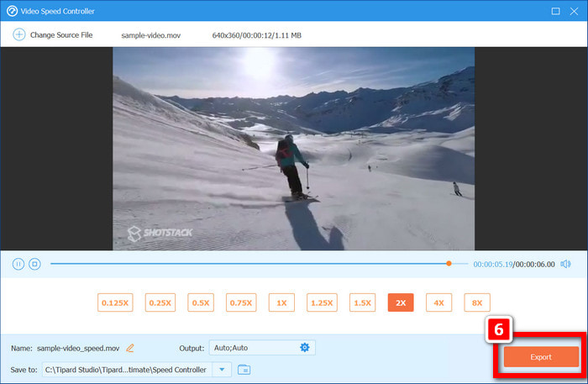Viewport: 588px width, 384px height.
Task: Click the video preview frame
Action: (x=293, y=147)
